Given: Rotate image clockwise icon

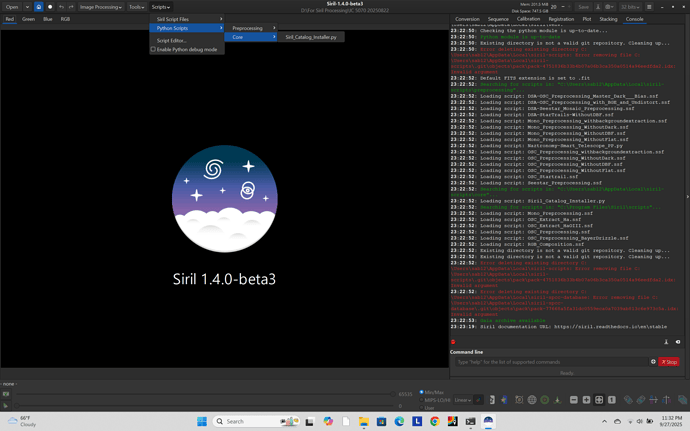Looking at the screenshot, I should (641, 400).
